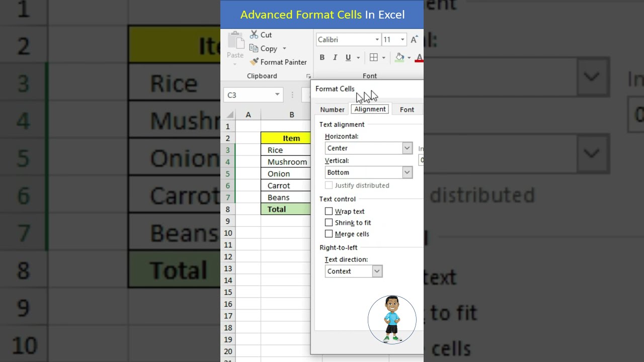Click the Borders grid icon
Viewport: 644px width, 362px height.
tap(373, 58)
